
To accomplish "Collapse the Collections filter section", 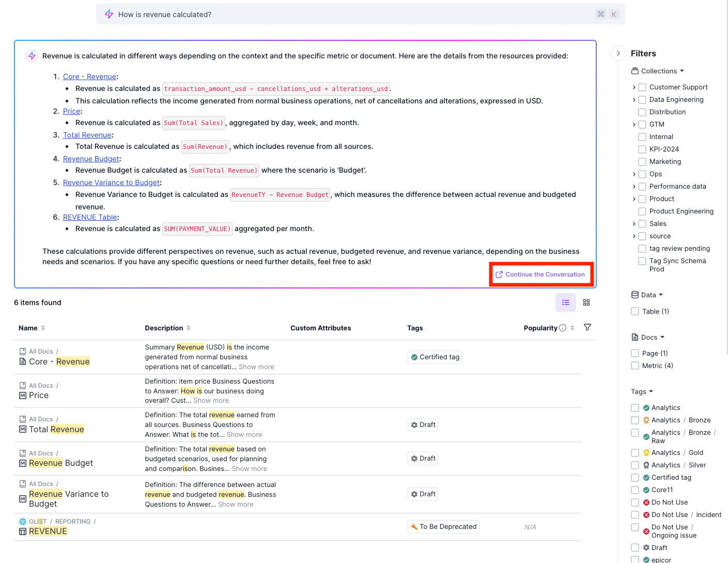I will (x=682, y=71).
